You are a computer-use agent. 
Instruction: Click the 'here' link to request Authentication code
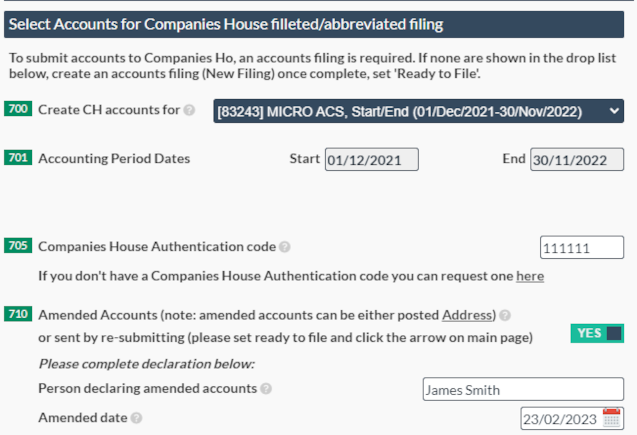coord(530,275)
